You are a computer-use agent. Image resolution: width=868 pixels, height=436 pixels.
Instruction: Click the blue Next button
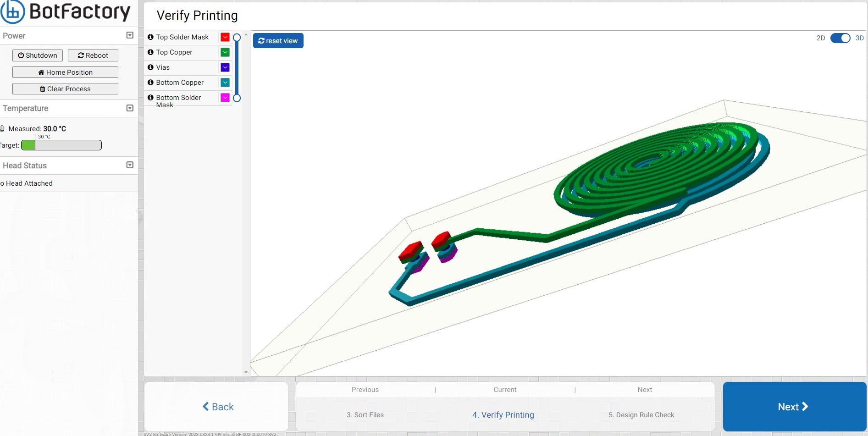click(x=794, y=407)
